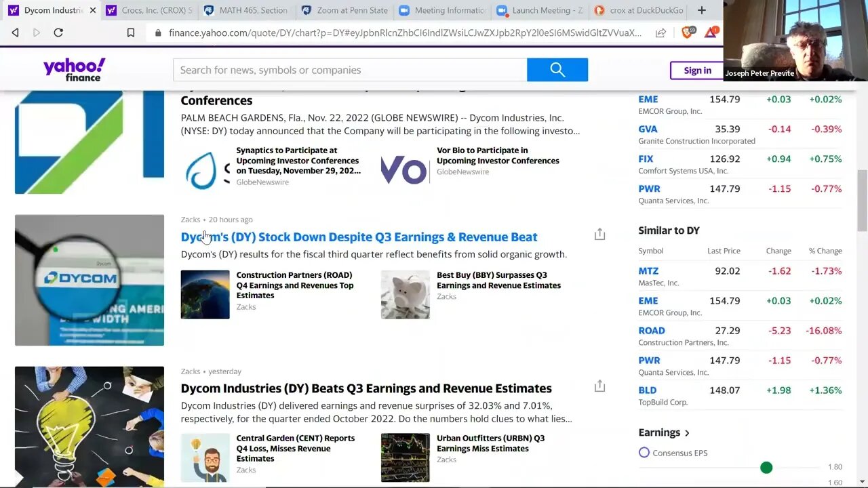The image size is (868, 488).
Task: Open Dycom Industries Beats Q3 Earnings headline
Action: pos(366,388)
